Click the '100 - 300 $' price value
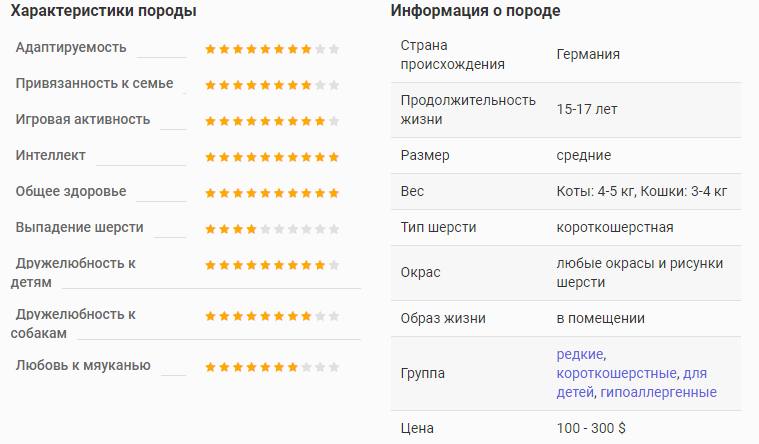This screenshot has width=759, height=444. [591, 429]
